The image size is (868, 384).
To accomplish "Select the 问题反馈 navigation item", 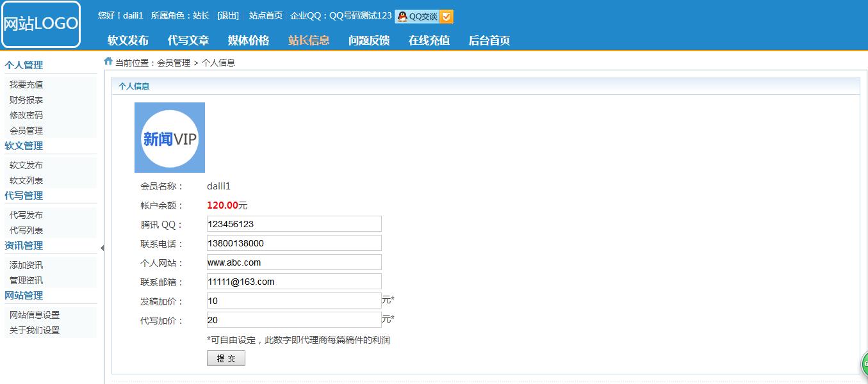I will [369, 40].
